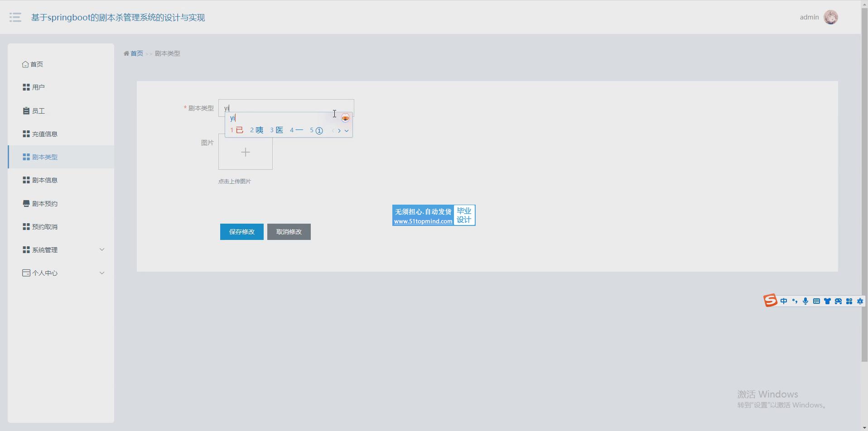Screen dimensions: 868x431
Task: Click the microphone voice input icon
Action: click(x=805, y=301)
